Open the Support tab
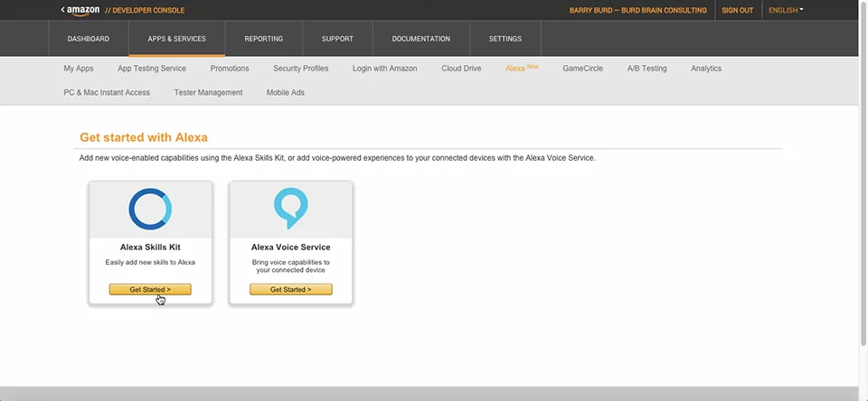 coord(337,39)
